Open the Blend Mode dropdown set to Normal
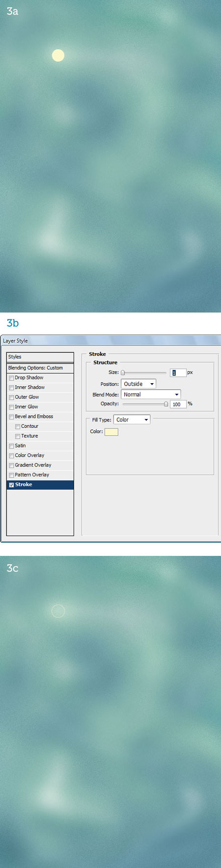Viewport: 221px width, 868px height. (x=151, y=395)
